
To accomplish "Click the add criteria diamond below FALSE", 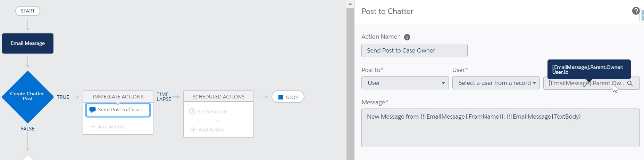I will pyautogui.click(x=28, y=158).
